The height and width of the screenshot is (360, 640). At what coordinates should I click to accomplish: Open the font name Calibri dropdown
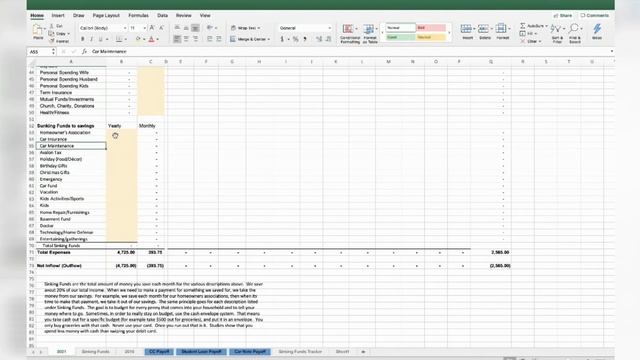125,28
